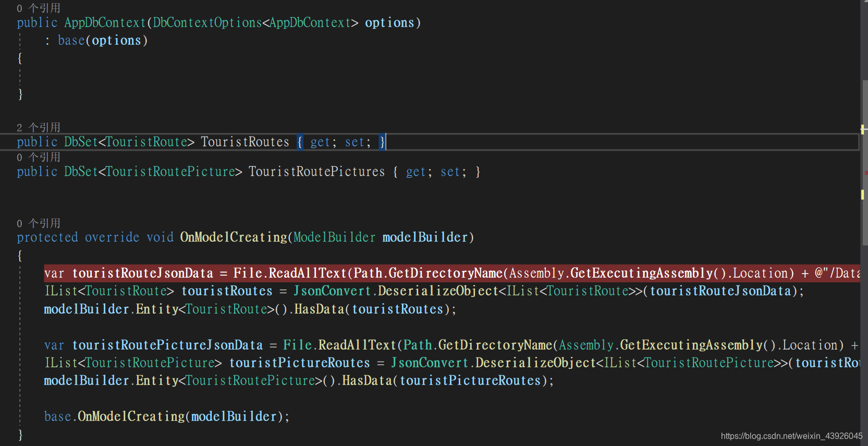
Task: Click JsonConvert in the touristRoutes assignment line
Action: click(x=332, y=291)
